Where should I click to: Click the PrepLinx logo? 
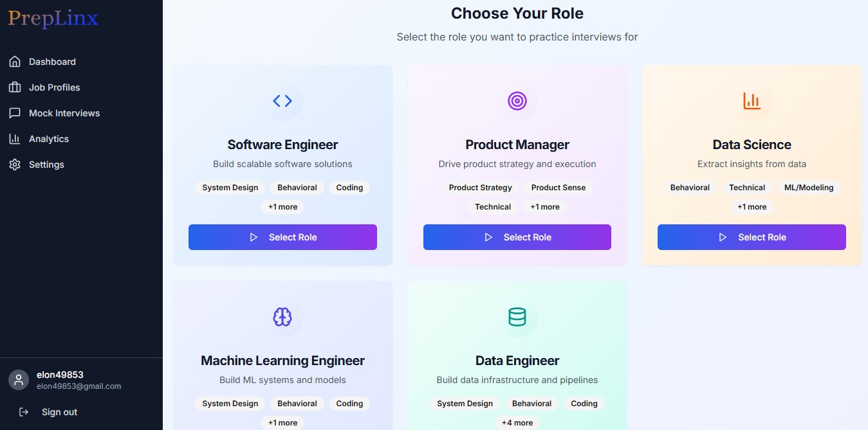[53, 19]
